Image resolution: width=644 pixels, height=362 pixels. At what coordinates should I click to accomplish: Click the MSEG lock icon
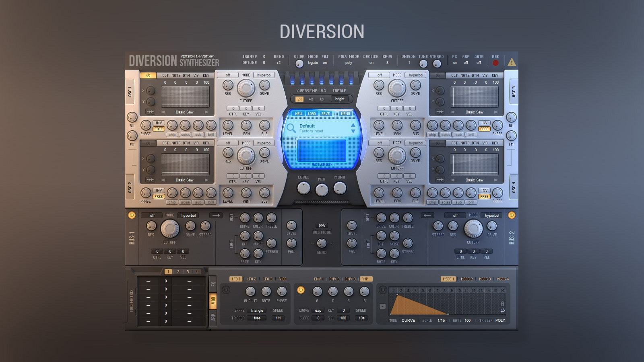tap(502, 304)
